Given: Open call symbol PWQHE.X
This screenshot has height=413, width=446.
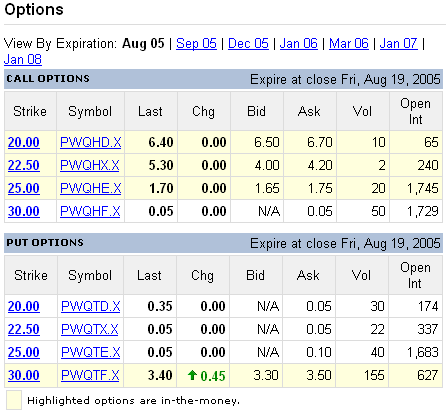Looking at the screenshot, I should tap(91, 188).
